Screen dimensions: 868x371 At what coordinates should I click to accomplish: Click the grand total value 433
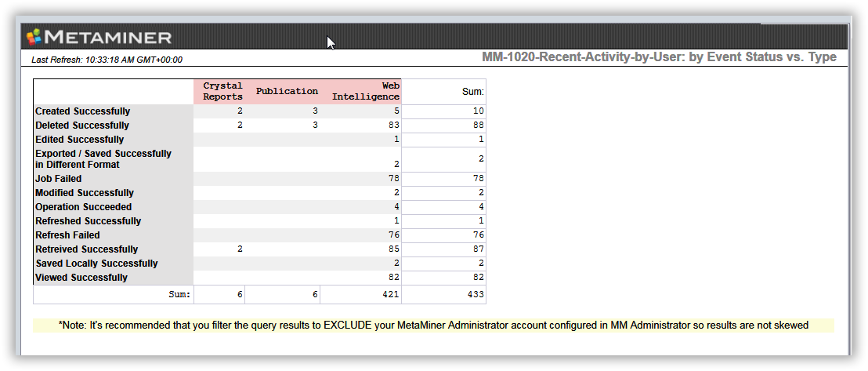(476, 294)
